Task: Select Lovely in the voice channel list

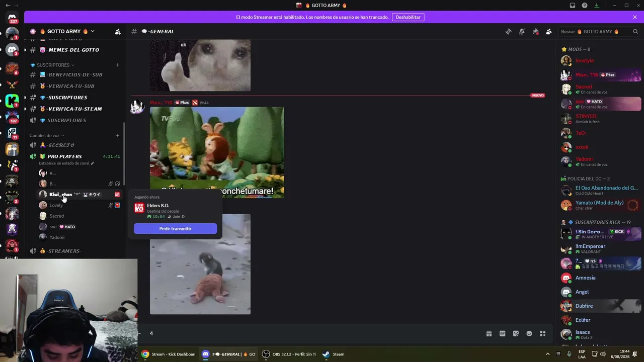Action: [79, 205]
